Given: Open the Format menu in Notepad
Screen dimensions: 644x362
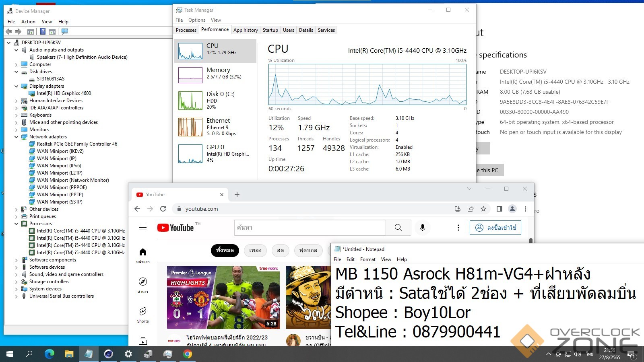Looking at the screenshot, I should pyautogui.click(x=367, y=259).
